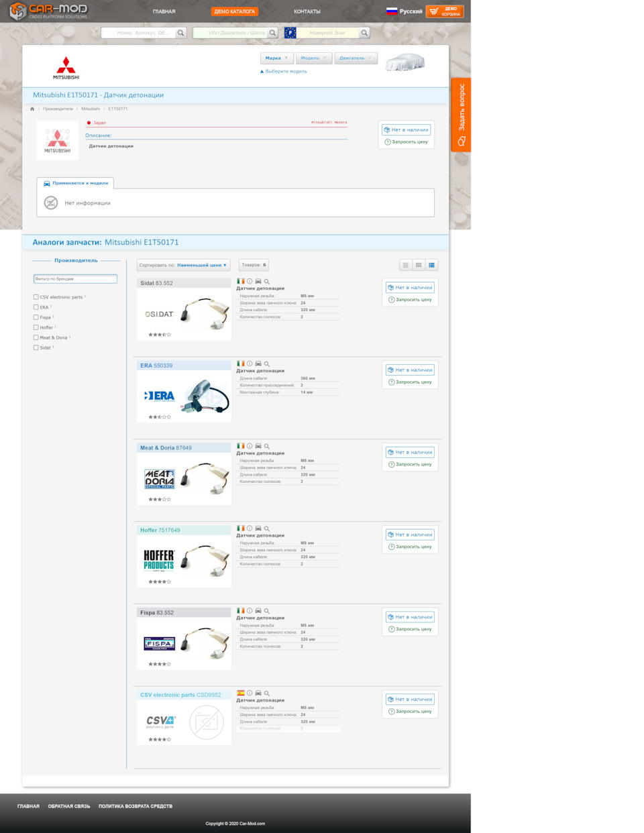
Task: Switch to grid tile view
Action: click(419, 265)
